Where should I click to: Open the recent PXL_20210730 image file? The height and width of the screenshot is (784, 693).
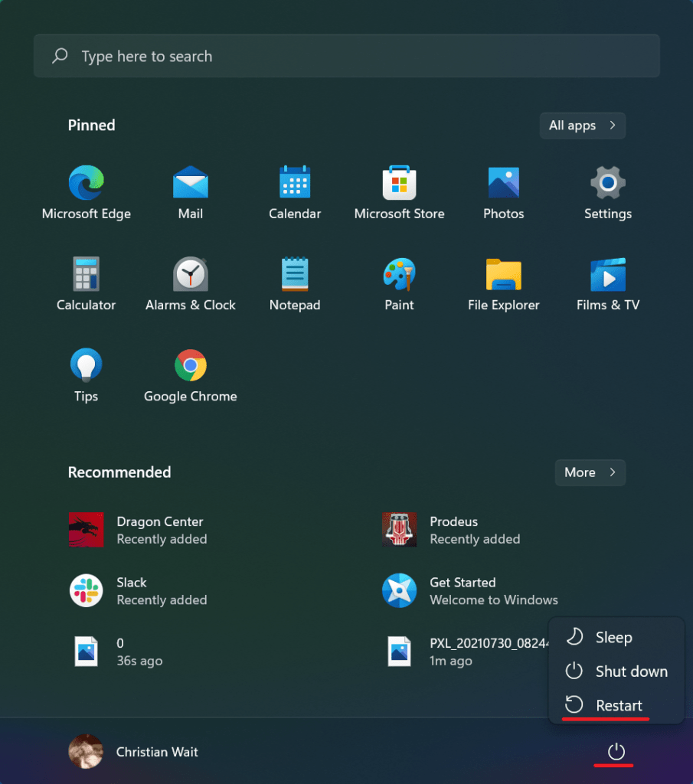coord(468,652)
